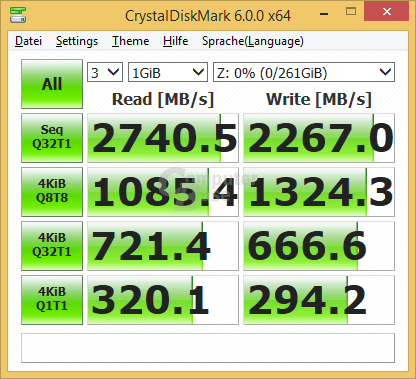Start the 4KiB Q8T8 test
This screenshot has height=379, width=416.
(52, 192)
